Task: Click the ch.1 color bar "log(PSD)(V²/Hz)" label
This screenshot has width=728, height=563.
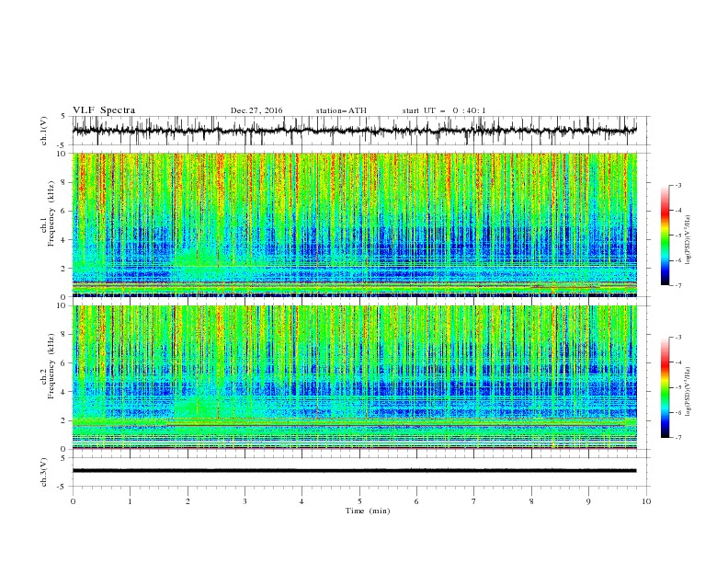Action: 688,240
